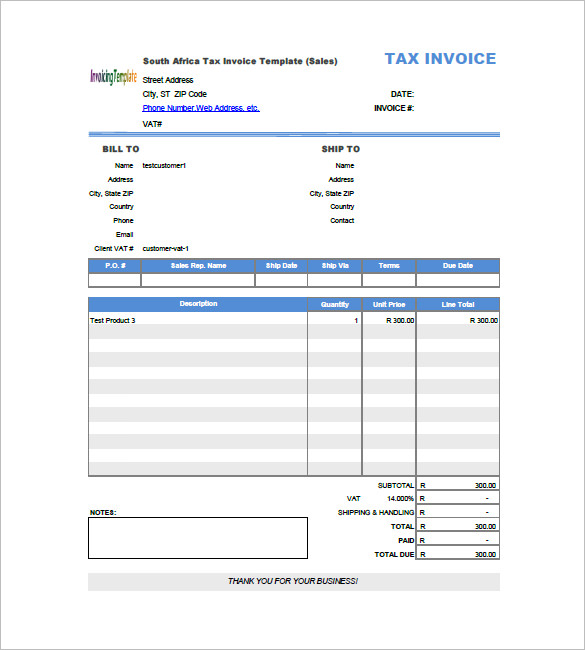This screenshot has width=585, height=650.
Task: Open the Phone Number Web Address link
Action: [x=201, y=108]
